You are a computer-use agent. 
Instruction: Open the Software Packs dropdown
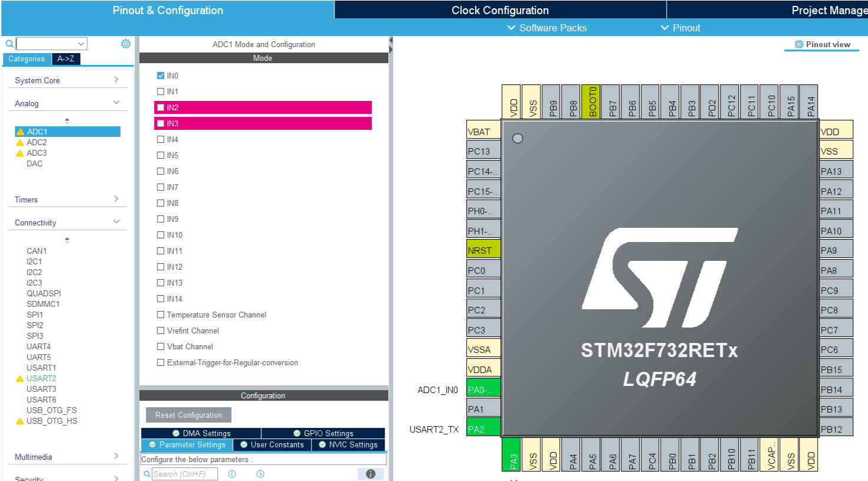[547, 28]
